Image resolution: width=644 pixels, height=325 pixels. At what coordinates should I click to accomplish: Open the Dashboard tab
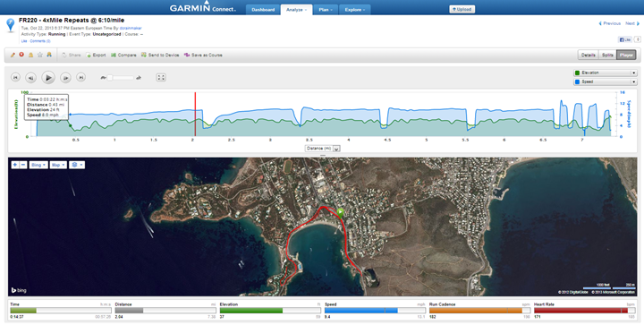click(x=263, y=10)
